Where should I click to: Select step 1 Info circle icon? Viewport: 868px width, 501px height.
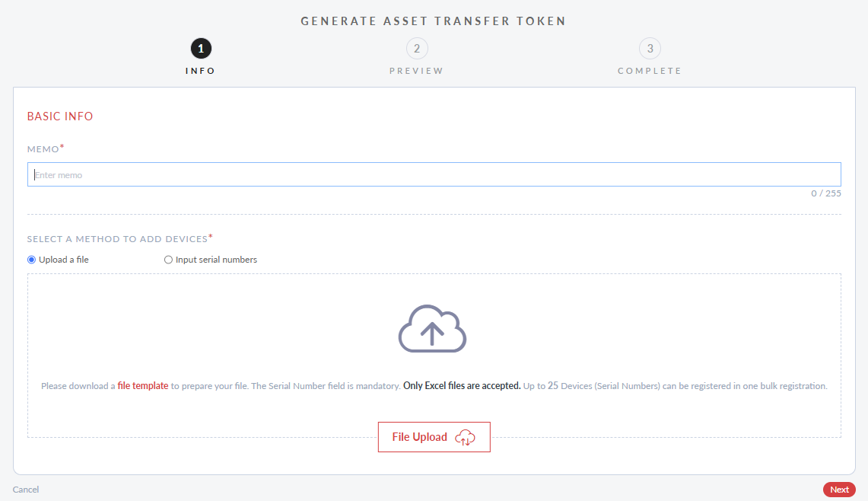pos(200,47)
